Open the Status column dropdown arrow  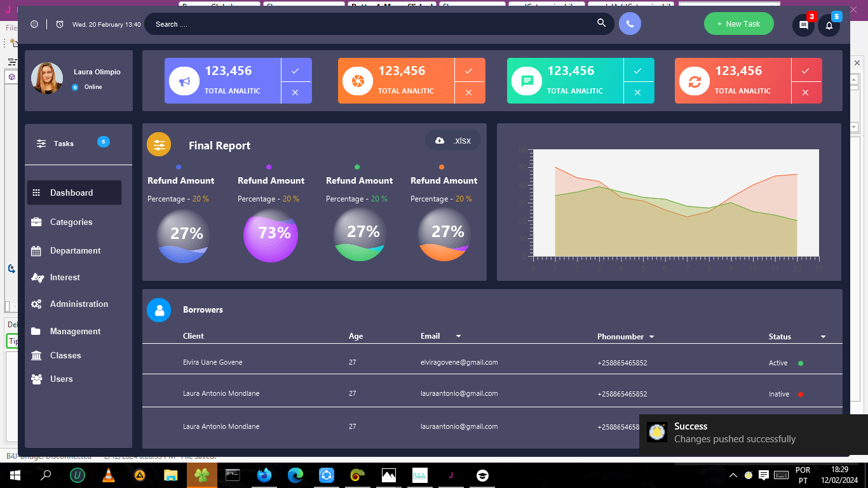[x=824, y=337]
